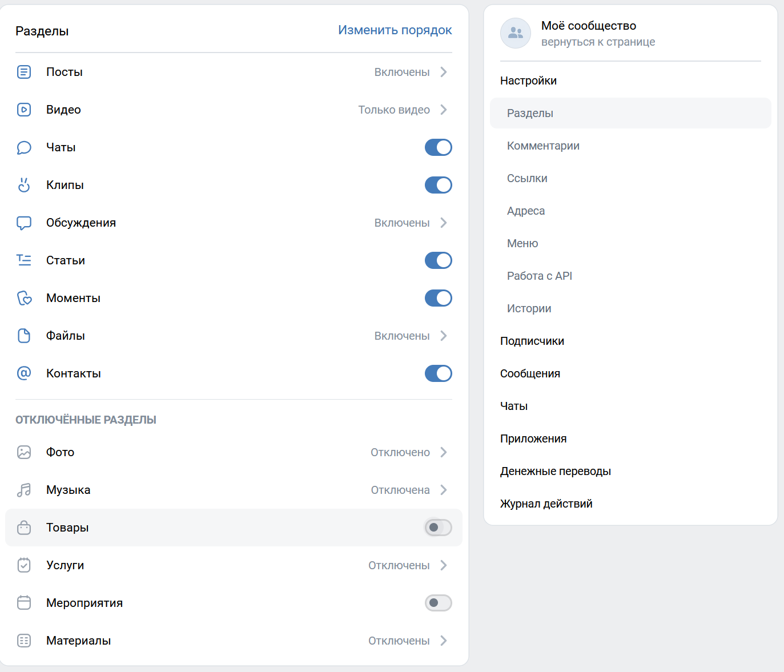Enable the Товары toggle

pos(438,528)
